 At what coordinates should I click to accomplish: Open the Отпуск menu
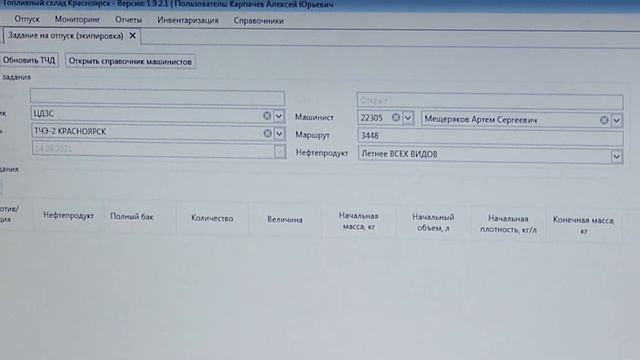[27, 19]
